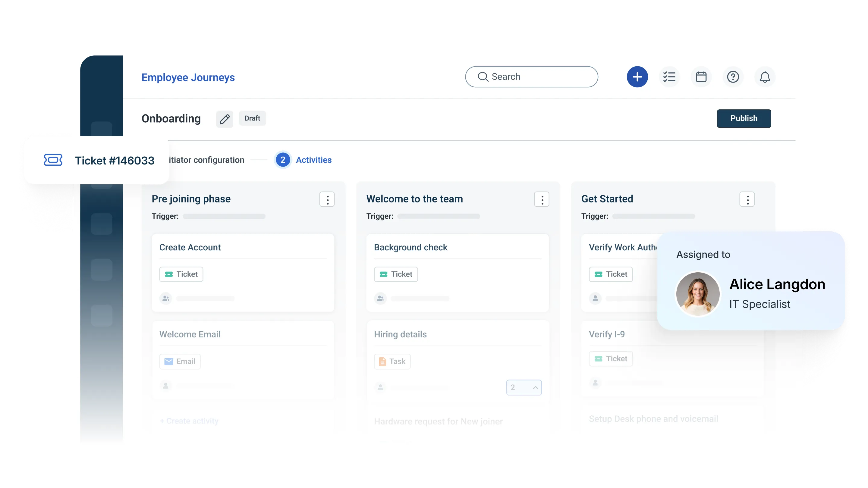The height and width of the screenshot is (488, 868).
Task: Open Get Started column options menu
Action: pyautogui.click(x=747, y=199)
